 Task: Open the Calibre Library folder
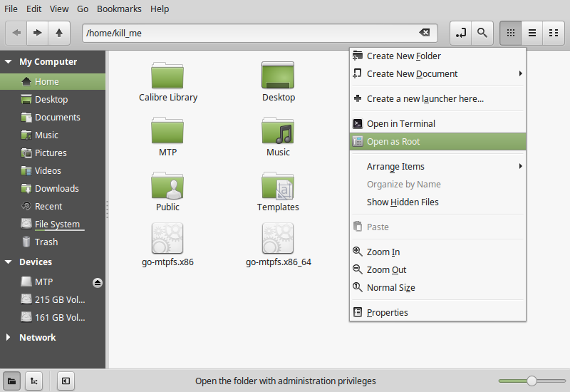(167, 82)
